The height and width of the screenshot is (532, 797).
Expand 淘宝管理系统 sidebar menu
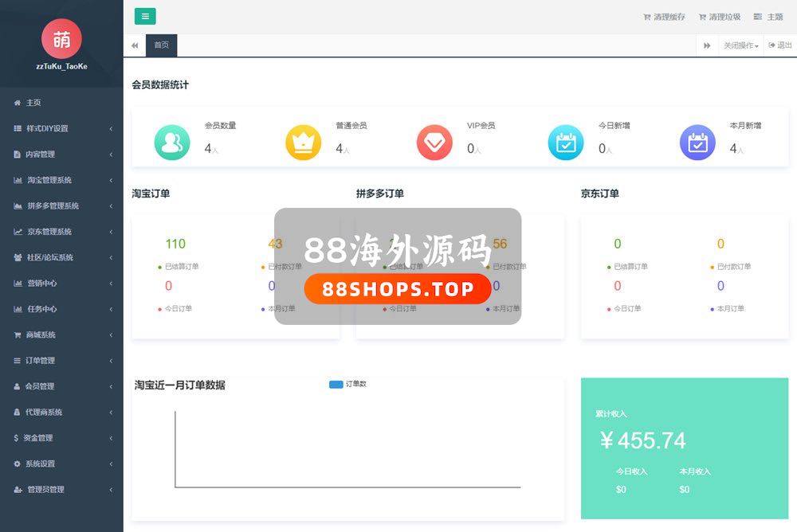click(x=61, y=180)
